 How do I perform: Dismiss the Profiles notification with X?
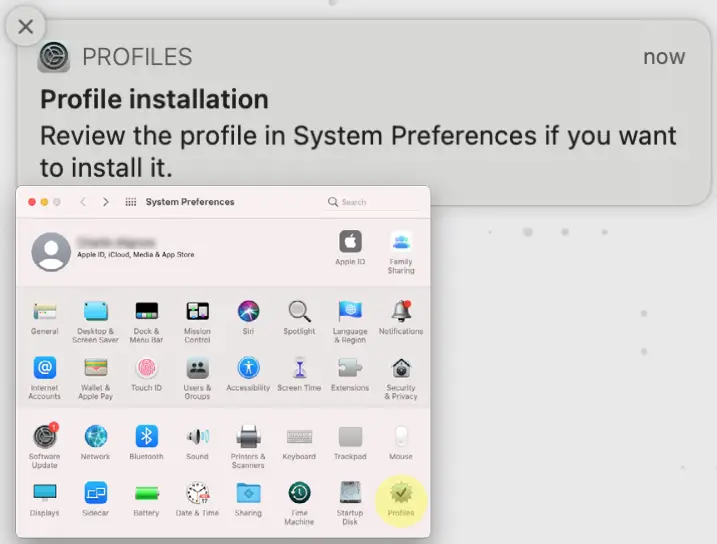pos(26,27)
